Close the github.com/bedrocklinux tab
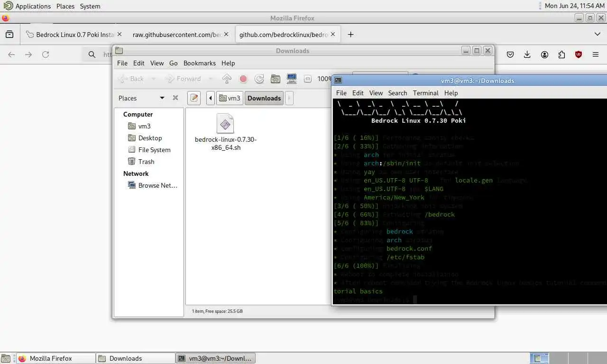Screen dimensions: 607x364 point(333,35)
